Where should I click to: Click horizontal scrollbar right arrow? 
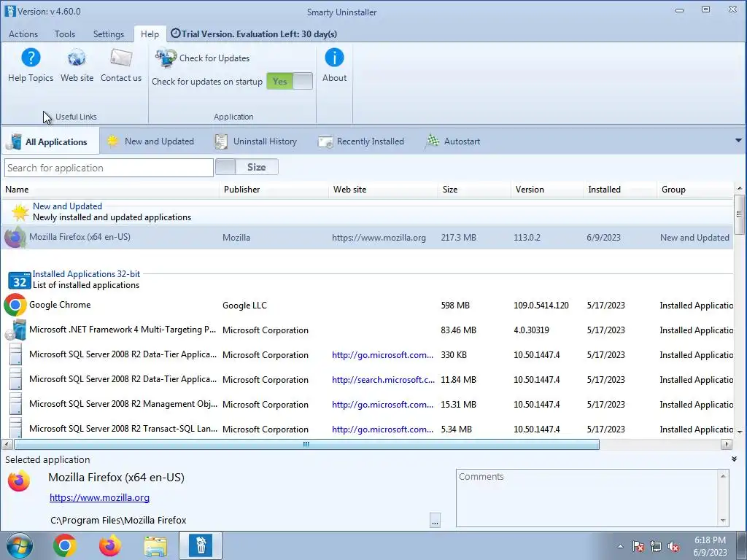point(727,444)
